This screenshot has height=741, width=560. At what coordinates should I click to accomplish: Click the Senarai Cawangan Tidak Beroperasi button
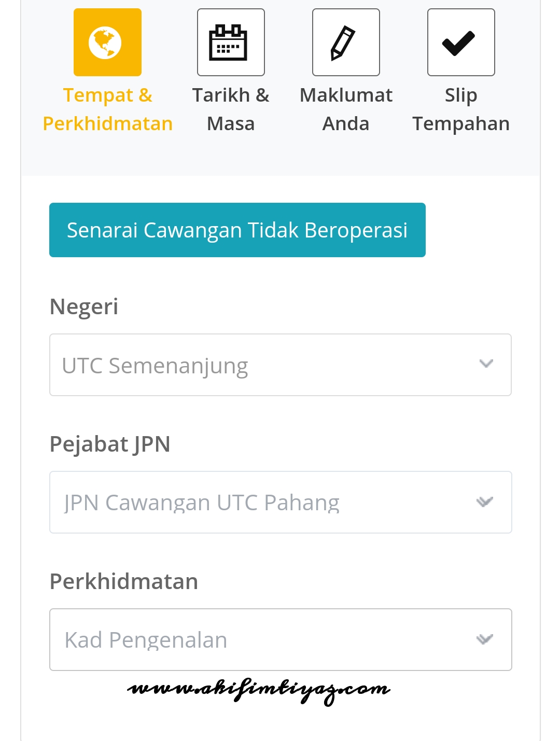(x=237, y=229)
